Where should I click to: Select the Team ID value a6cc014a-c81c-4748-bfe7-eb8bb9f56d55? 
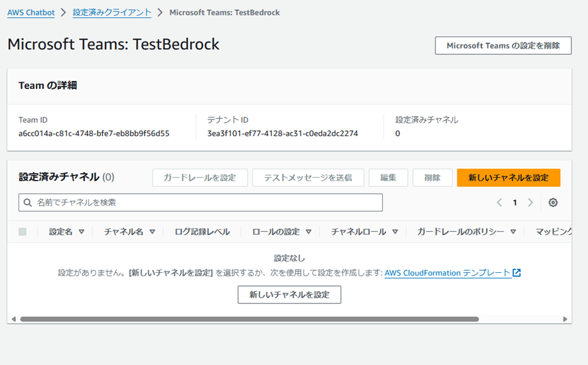pyautogui.click(x=94, y=133)
